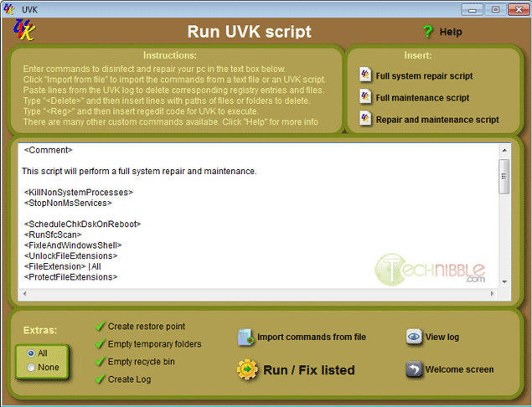
Task: Click the vertical scrollbar thumb
Action: [504, 177]
